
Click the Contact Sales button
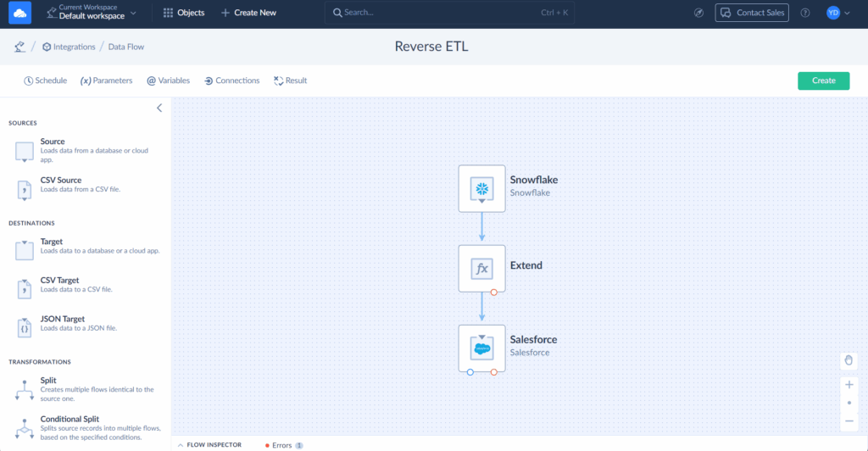pos(752,13)
